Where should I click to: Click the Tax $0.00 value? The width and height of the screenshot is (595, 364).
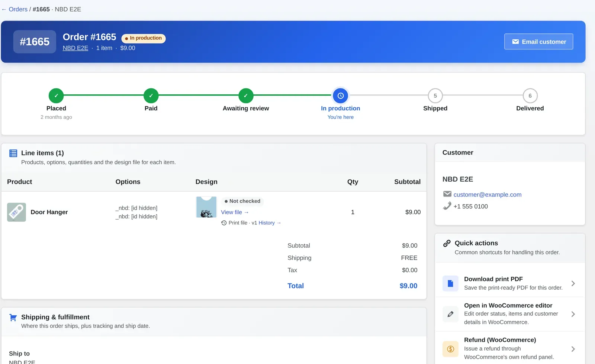point(409,270)
